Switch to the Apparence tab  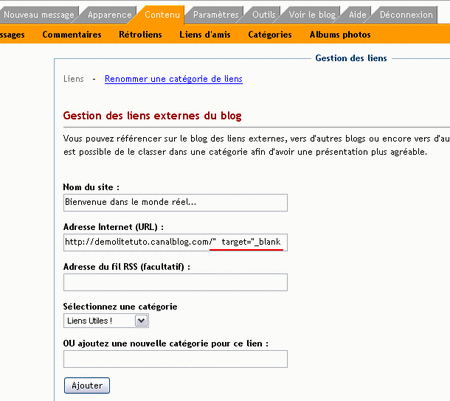pos(109,15)
